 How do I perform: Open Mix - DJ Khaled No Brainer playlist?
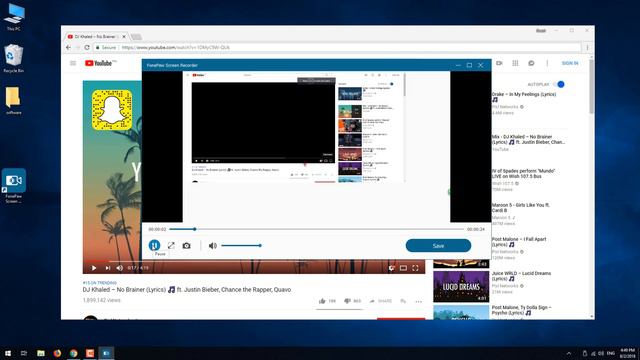point(528,139)
